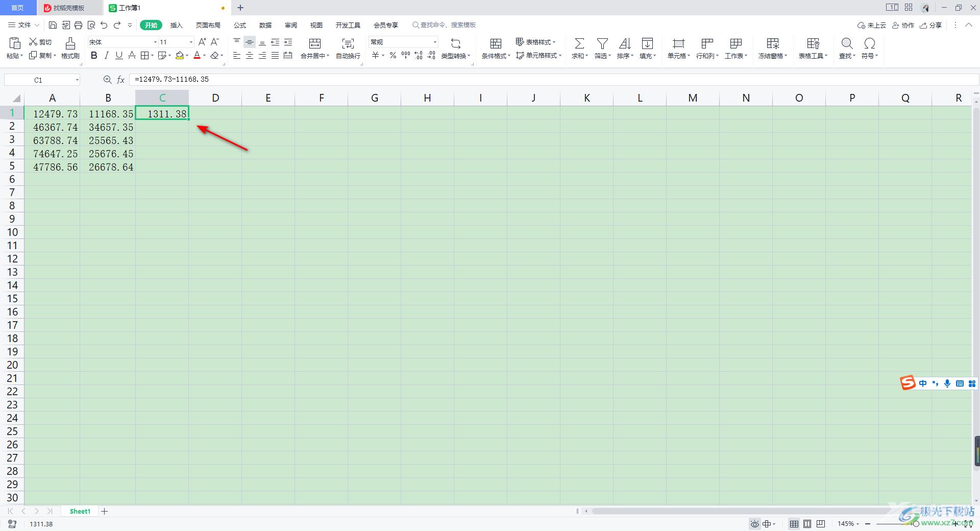Click the Insert Function fx icon
The width and height of the screenshot is (980, 531).
pyautogui.click(x=121, y=80)
